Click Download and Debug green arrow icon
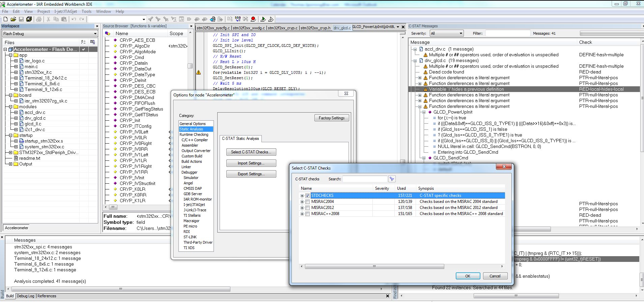Screen dimensions: 644x302 [x=263, y=19]
